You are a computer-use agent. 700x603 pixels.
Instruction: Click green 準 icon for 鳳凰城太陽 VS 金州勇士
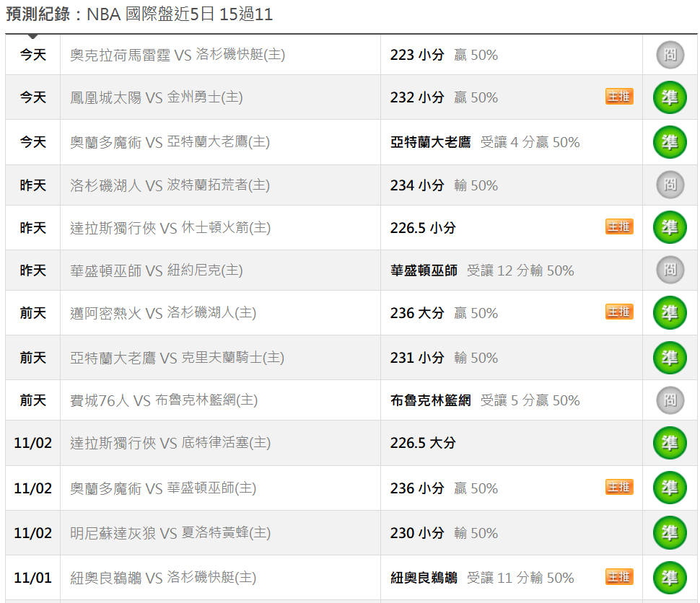pos(670,97)
